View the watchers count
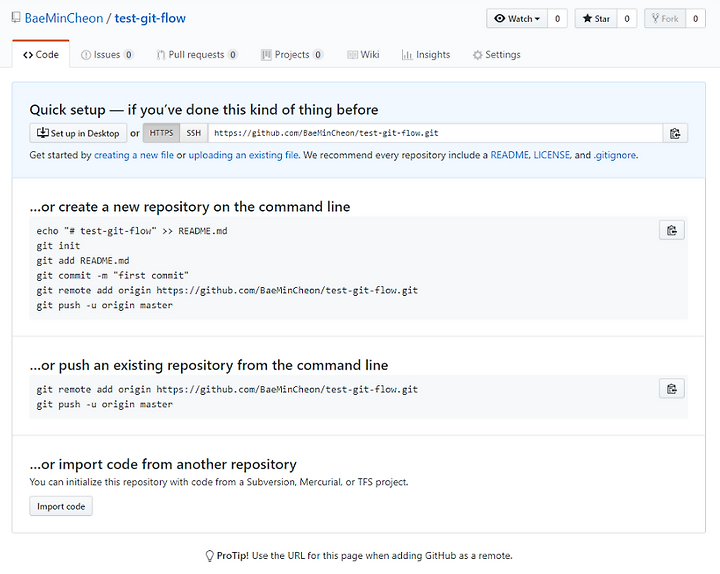This screenshot has height=574, width=720. (557, 18)
